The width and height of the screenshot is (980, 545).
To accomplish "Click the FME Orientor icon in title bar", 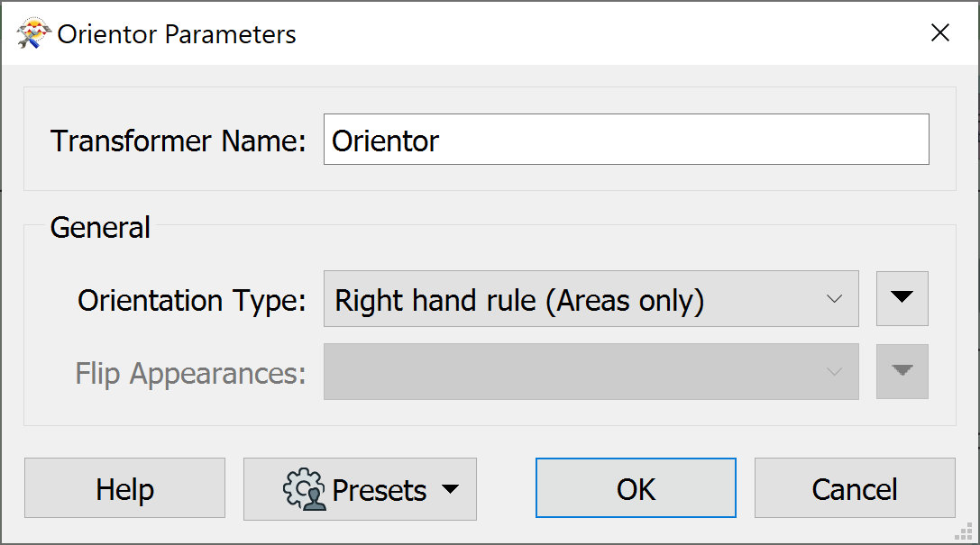I will pyautogui.click(x=33, y=33).
